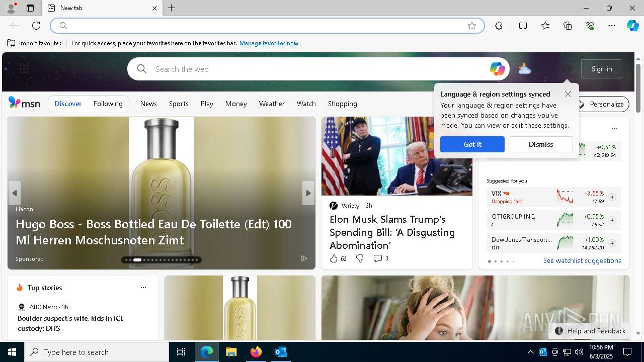Open File Explorer from taskbar

click(x=231, y=352)
